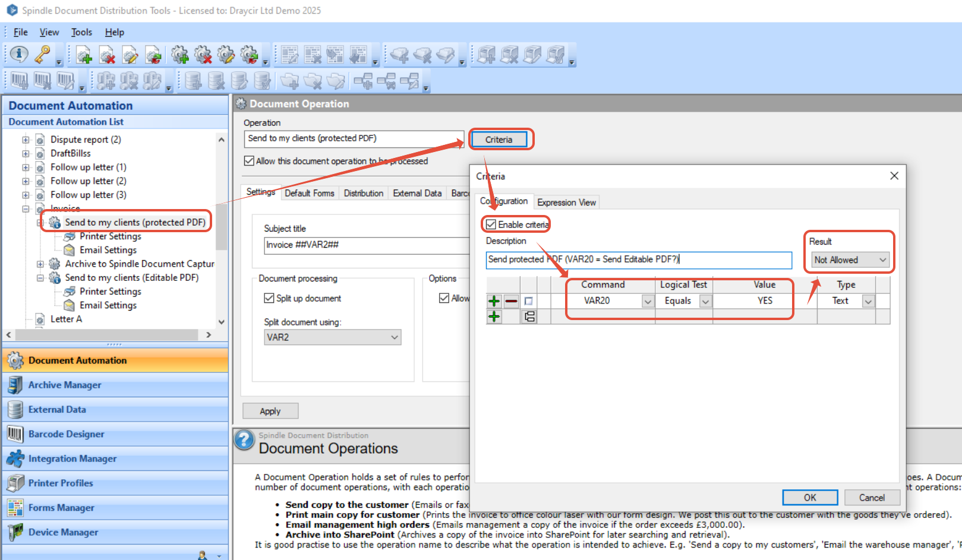Expand the DraftBillss tree node
This screenshot has height=560, width=962.
coord(26,153)
